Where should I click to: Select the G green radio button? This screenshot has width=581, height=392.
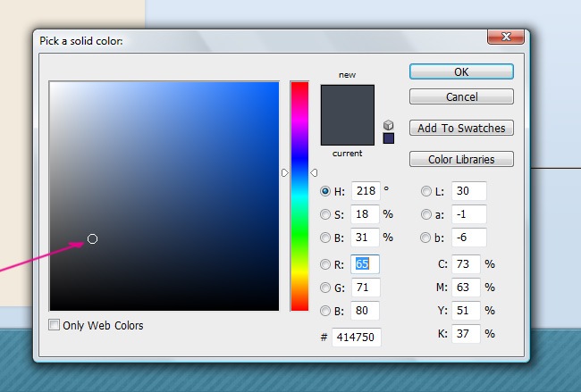click(x=326, y=288)
